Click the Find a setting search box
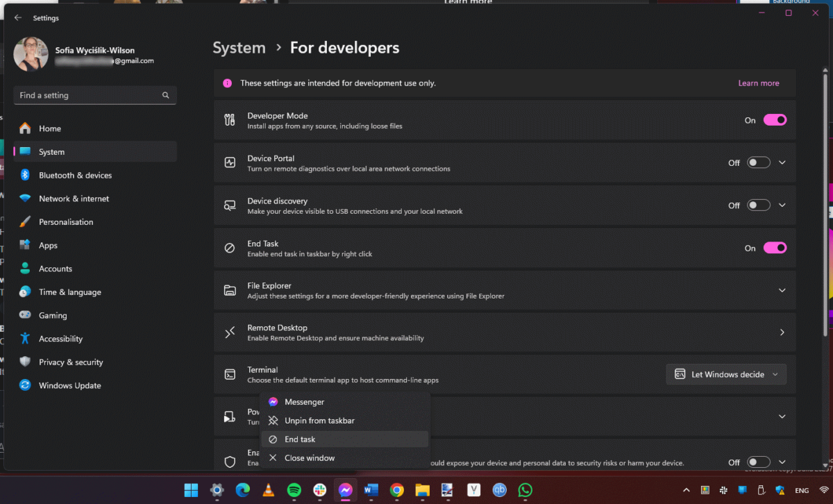The image size is (833, 504). tap(94, 95)
